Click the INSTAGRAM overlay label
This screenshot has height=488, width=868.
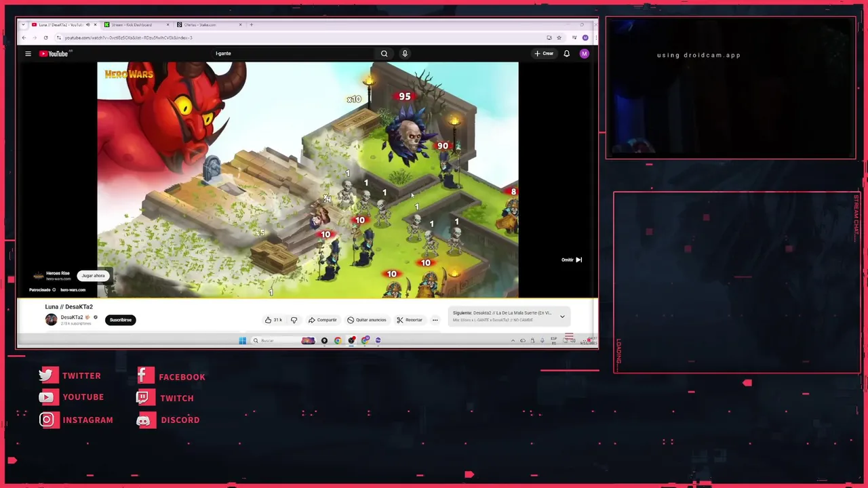pos(87,420)
